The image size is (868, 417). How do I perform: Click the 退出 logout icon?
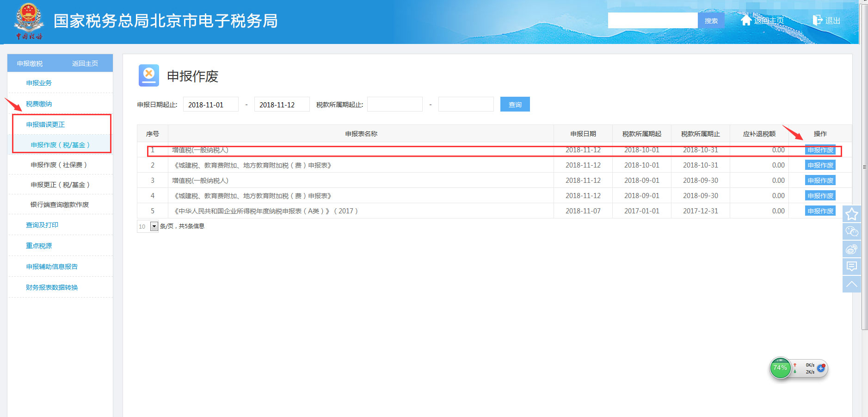(x=818, y=20)
